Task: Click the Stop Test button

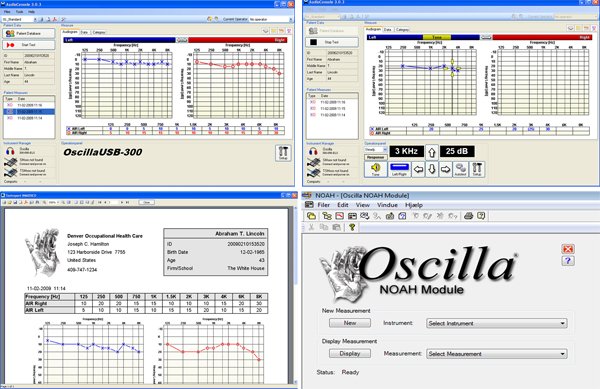Action: click(x=332, y=42)
